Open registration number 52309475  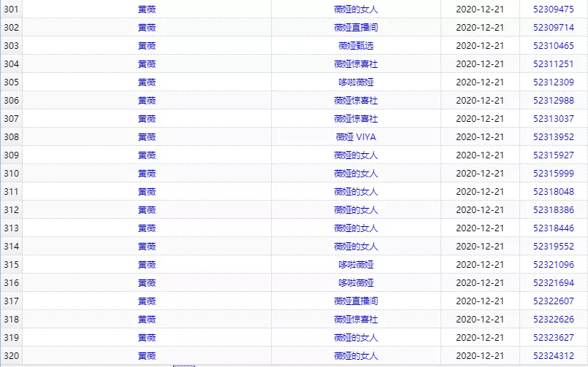click(554, 9)
